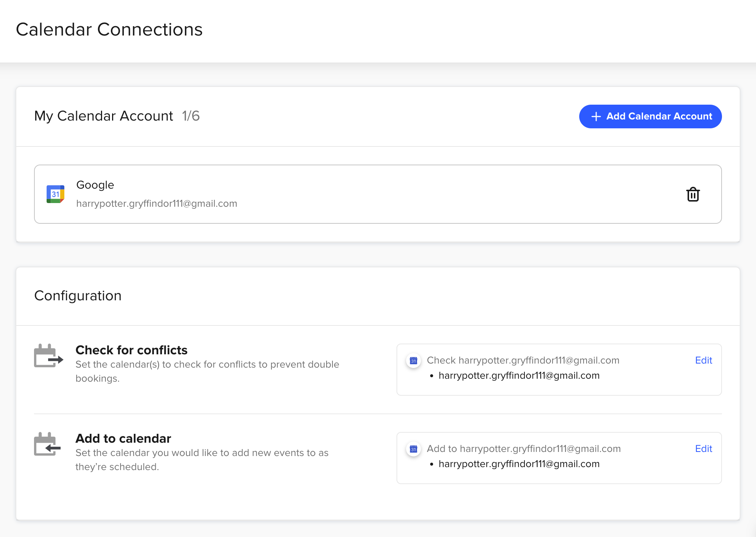Image resolution: width=756 pixels, height=537 pixels.
Task: Open Edit for the add-to calendar setting
Action: coord(703,449)
